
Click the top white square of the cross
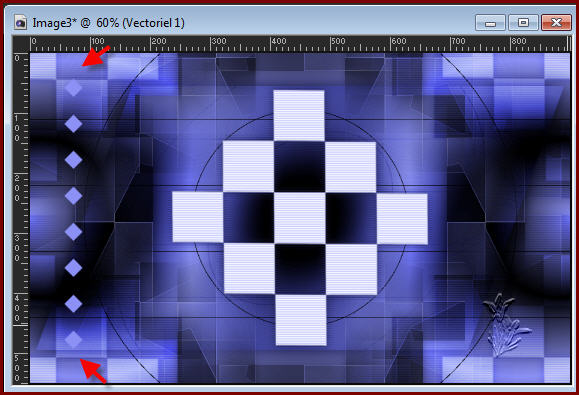299,116
